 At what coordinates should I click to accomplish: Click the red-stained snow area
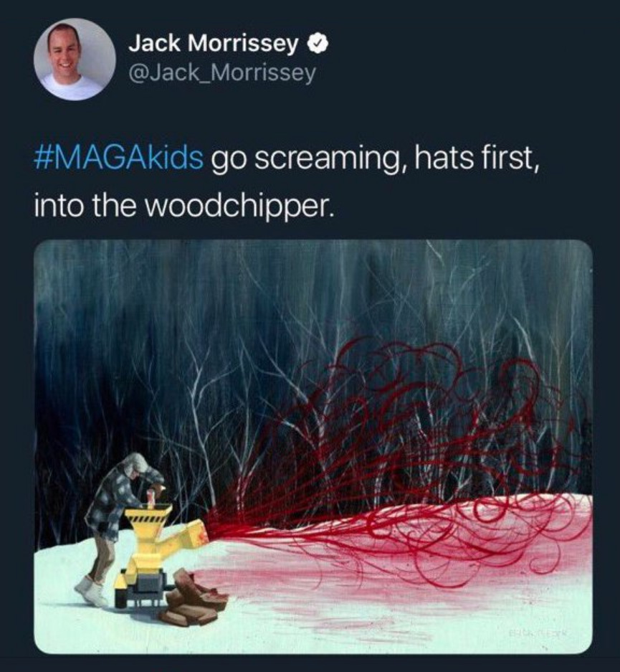tap(386, 579)
